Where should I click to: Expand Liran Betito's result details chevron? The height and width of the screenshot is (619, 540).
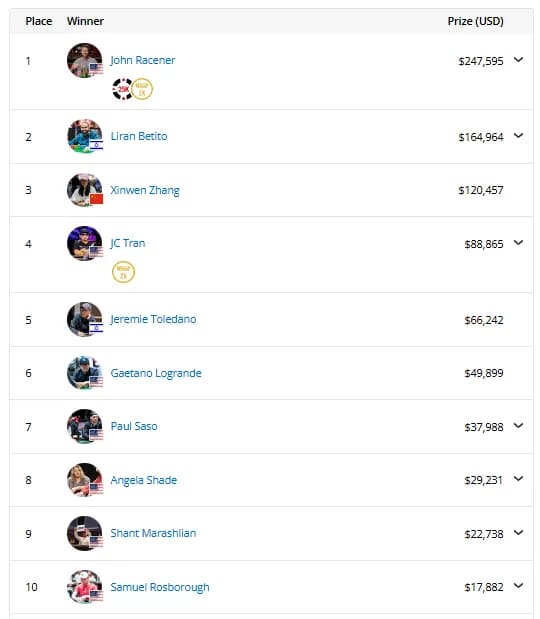click(x=518, y=135)
